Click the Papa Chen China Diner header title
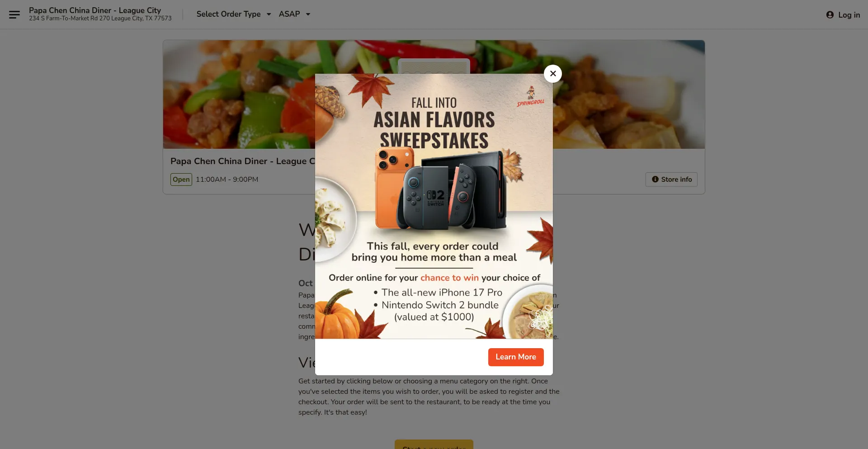 pos(95,10)
